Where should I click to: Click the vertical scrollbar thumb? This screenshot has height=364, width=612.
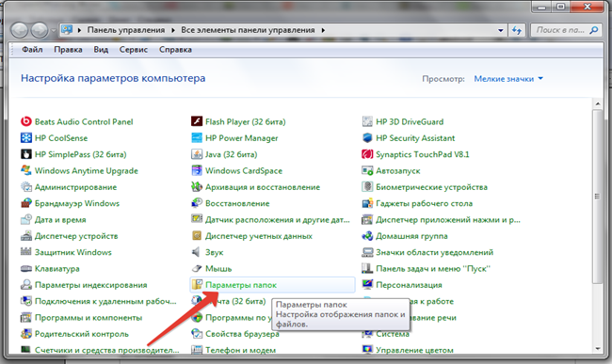click(598, 196)
